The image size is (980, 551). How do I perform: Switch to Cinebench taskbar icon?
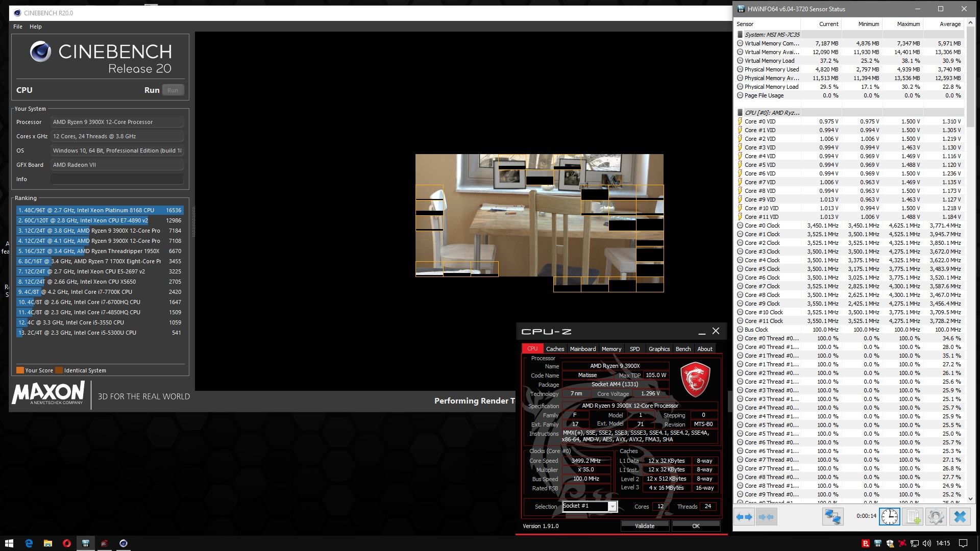click(123, 543)
